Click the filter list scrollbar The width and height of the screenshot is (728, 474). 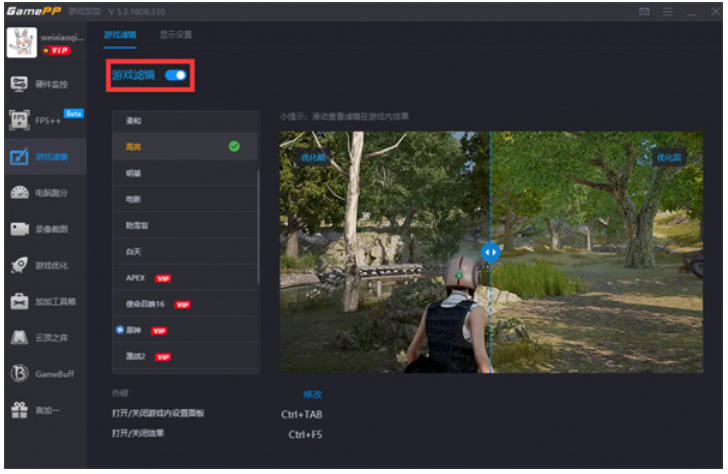click(258, 226)
